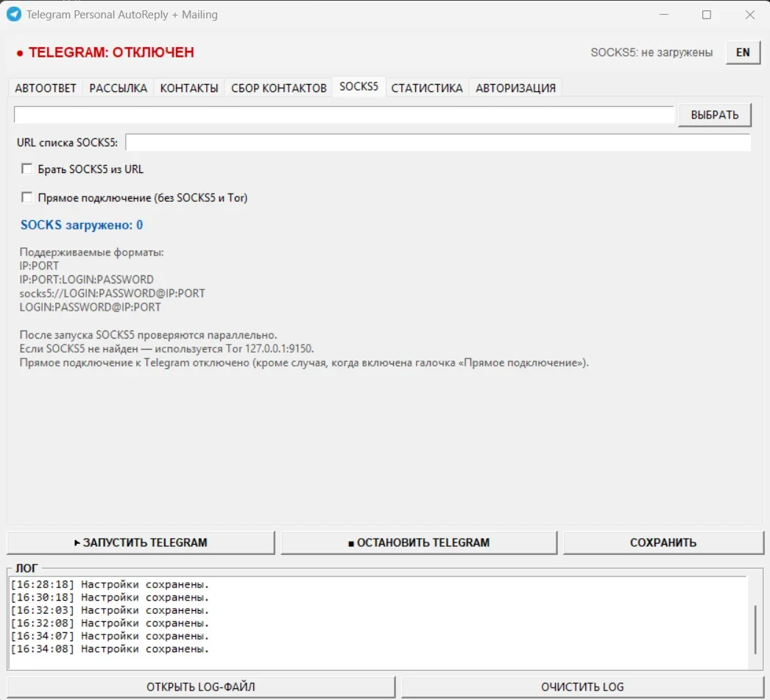Switch to the РАССЫЛКА tab
The height and width of the screenshot is (700, 770).
tap(118, 88)
